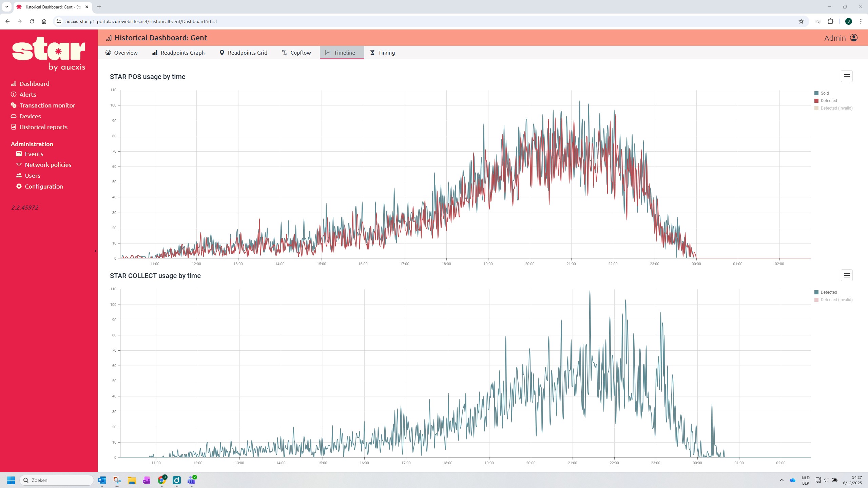This screenshot has width=868, height=488.
Task: Open Outlook from the taskbar
Action: [102, 480]
